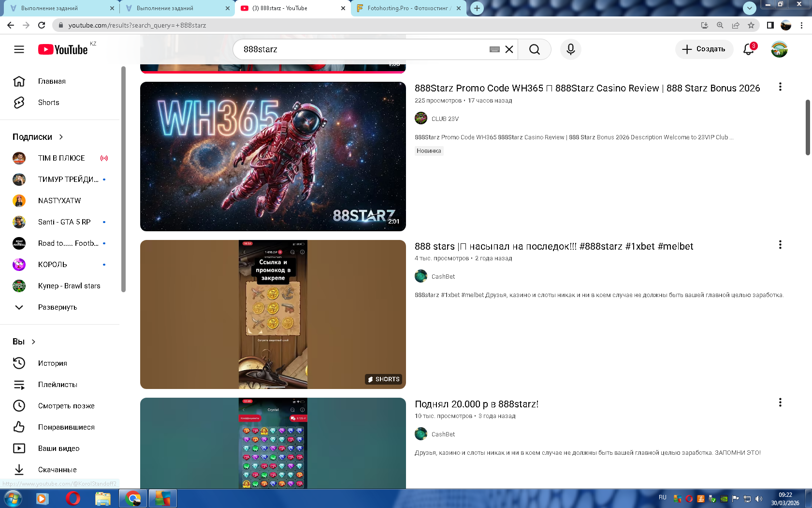Image resolution: width=812 pixels, height=508 pixels.
Task: Click the address bar URL
Action: pos(137,25)
